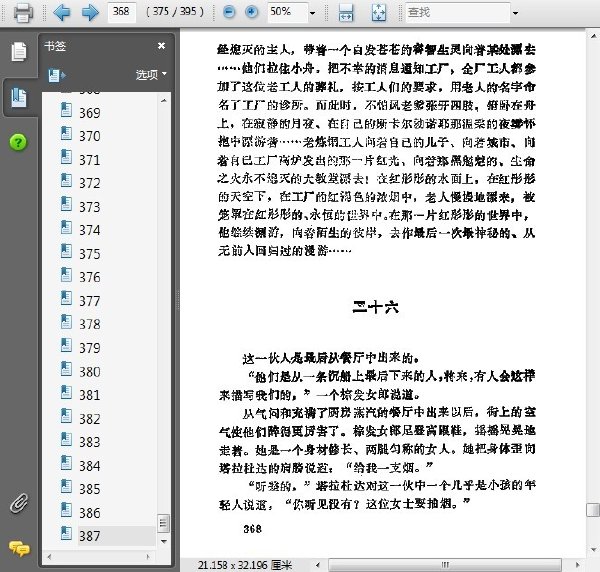Open the attachments paperclip panel
The image size is (600, 572).
(19, 503)
